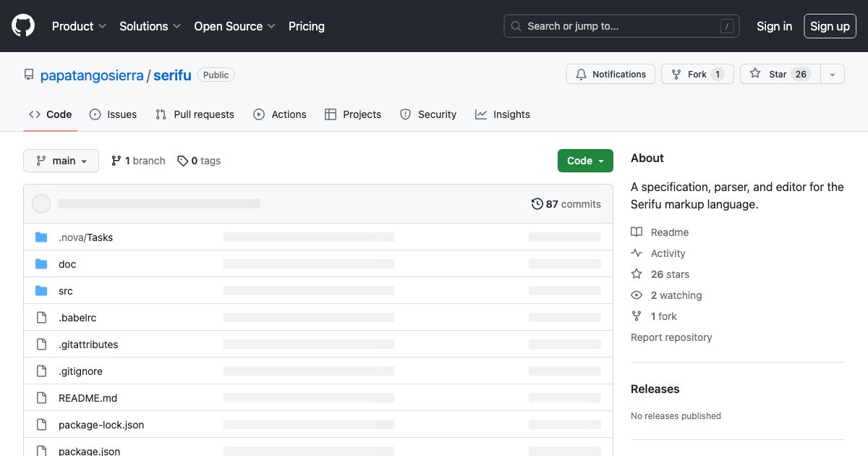
Task: Open the src folder icon
Action: coord(41,290)
